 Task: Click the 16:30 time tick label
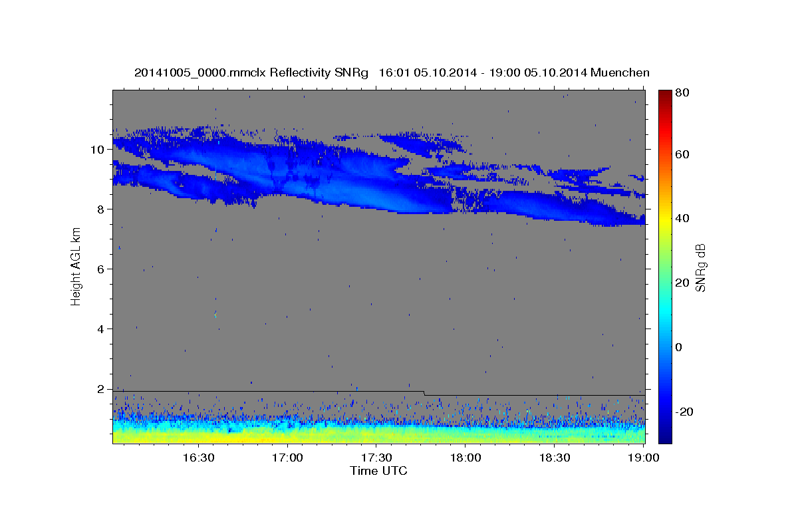198,458
